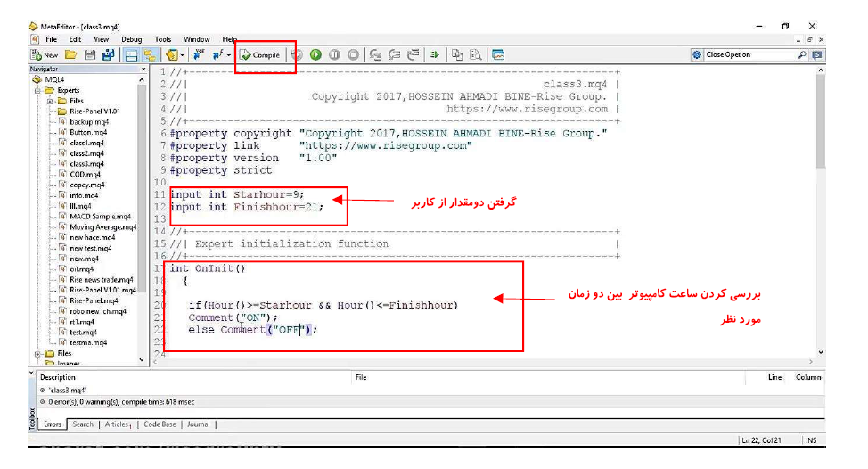Switch to the Errors tab in Toolbox
The image size is (868, 469).
click(x=53, y=424)
